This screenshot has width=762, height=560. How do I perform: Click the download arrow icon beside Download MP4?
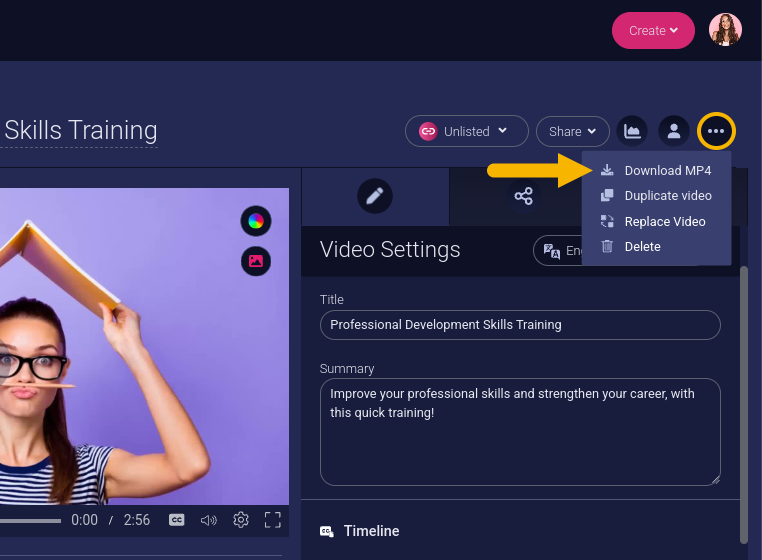tap(607, 170)
